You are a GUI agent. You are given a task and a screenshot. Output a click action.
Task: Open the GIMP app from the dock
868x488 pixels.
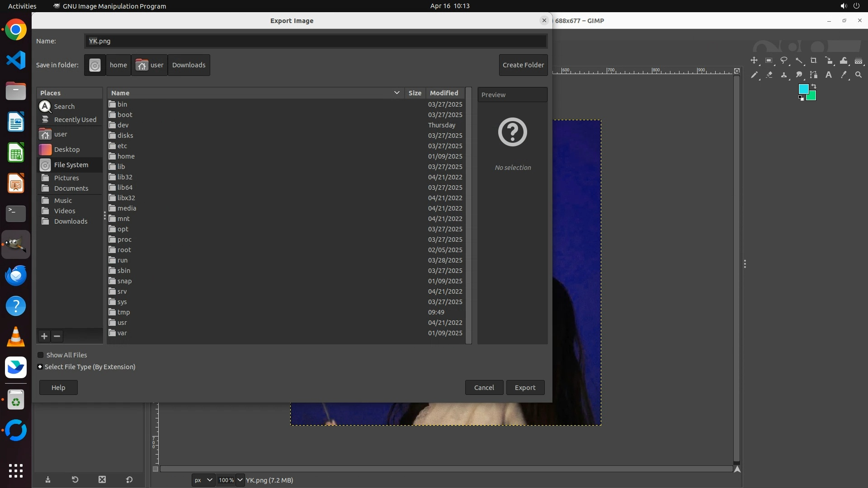click(x=16, y=244)
